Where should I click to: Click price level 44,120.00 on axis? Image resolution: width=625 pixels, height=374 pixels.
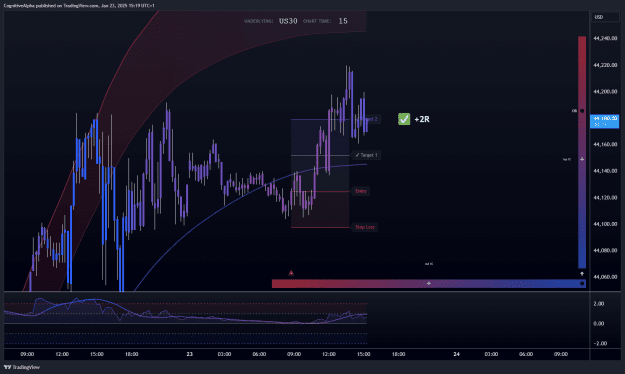click(x=605, y=197)
